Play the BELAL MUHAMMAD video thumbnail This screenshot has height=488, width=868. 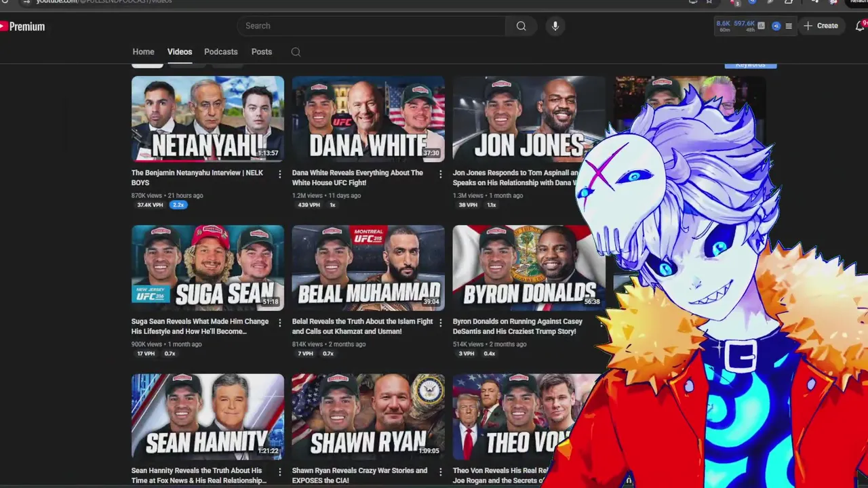click(x=368, y=268)
